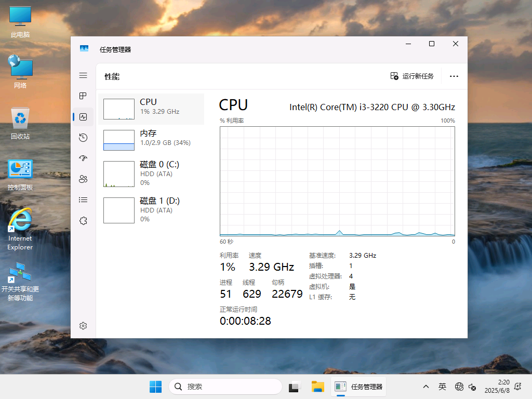Open the Services page puzzle icon
Image resolution: width=532 pixels, height=399 pixels.
(83, 221)
